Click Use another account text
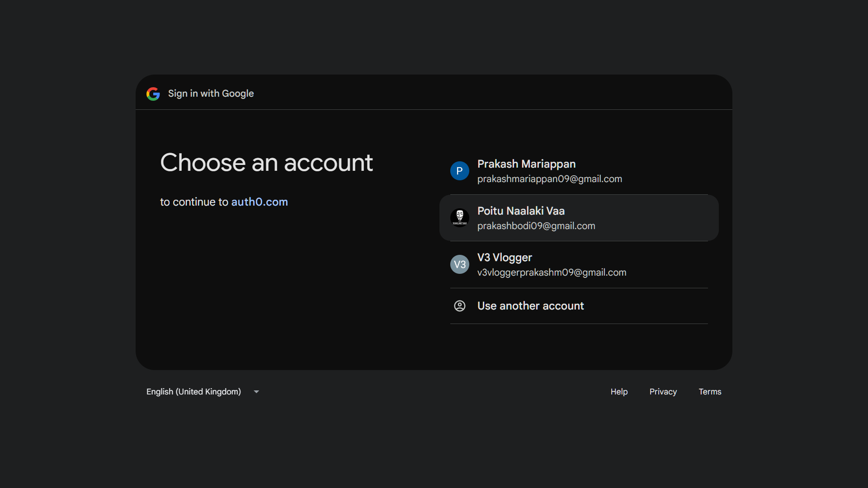The height and width of the screenshot is (488, 868). click(530, 306)
